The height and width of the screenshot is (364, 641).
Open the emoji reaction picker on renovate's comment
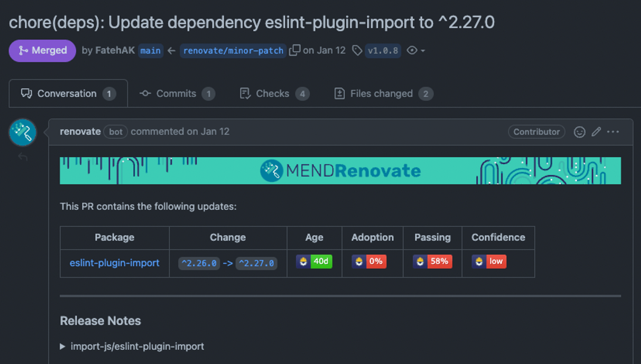click(x=579, y=132)
